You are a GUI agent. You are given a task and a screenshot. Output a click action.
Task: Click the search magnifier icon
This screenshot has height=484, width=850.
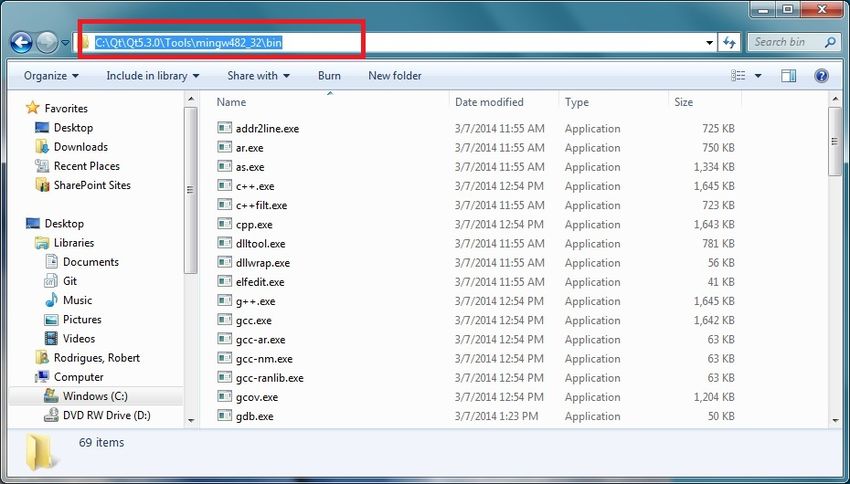[830, 42]
